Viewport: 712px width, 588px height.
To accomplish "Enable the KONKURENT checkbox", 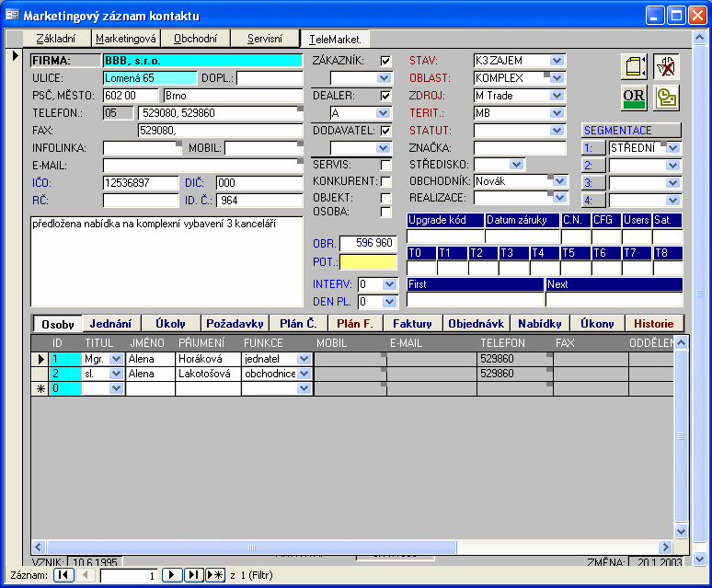I will [x=385, y=181].
